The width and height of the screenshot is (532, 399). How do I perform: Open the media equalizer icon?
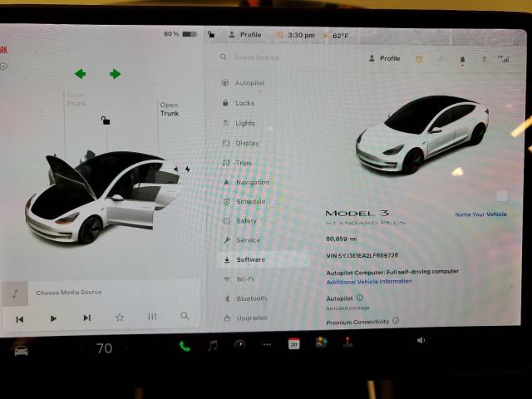(152, 317)
